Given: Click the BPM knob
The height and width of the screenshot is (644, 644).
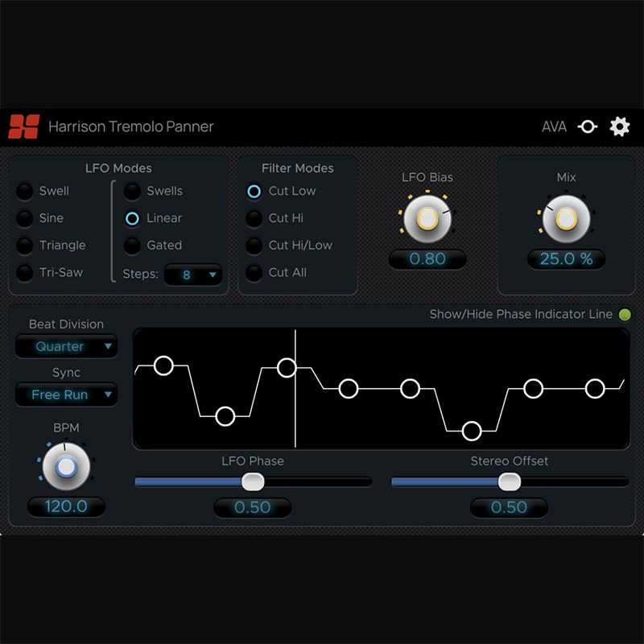Looking at the screenshot, I should click(66, 467).
